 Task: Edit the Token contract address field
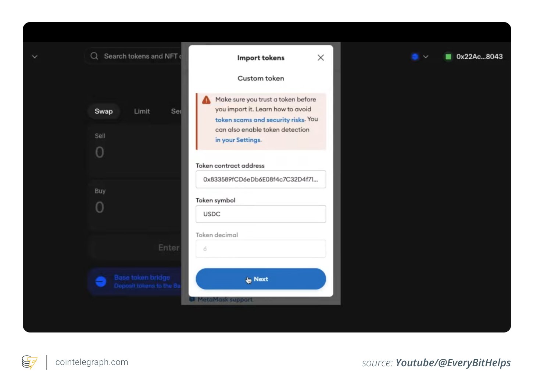(x=261, y=179)
